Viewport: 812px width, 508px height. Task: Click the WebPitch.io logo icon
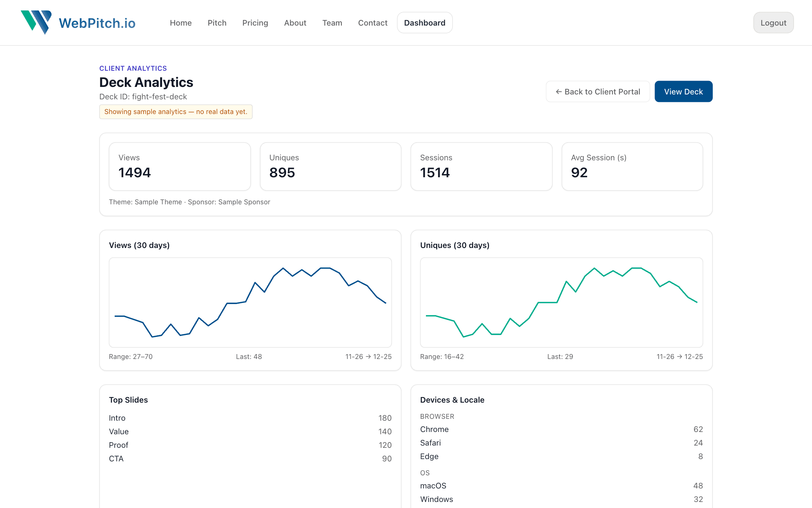(36, 22)
